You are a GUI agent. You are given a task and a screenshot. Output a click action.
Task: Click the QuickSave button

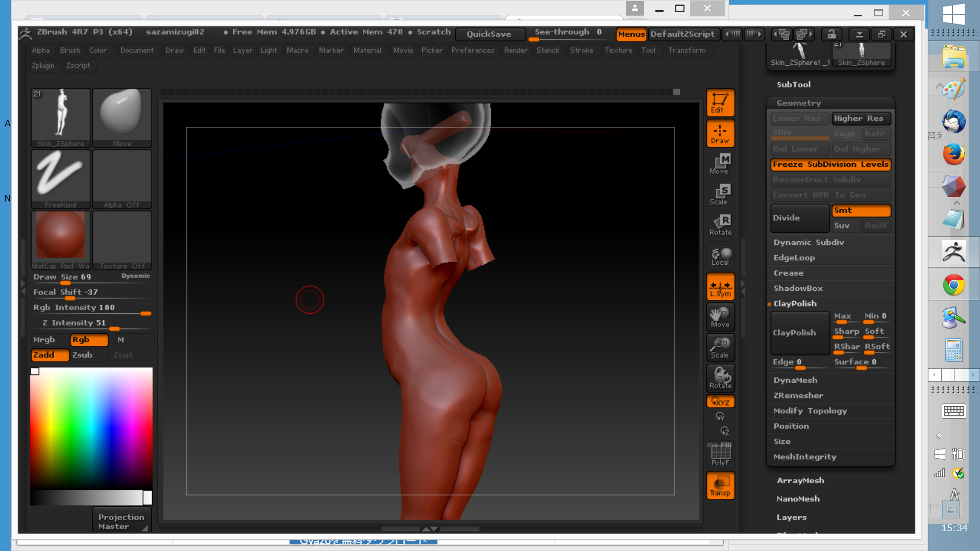pos(488,34)
